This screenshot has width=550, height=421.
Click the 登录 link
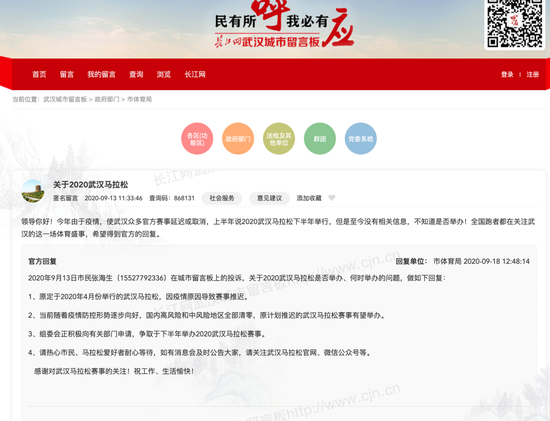click(x=507, y=74)
